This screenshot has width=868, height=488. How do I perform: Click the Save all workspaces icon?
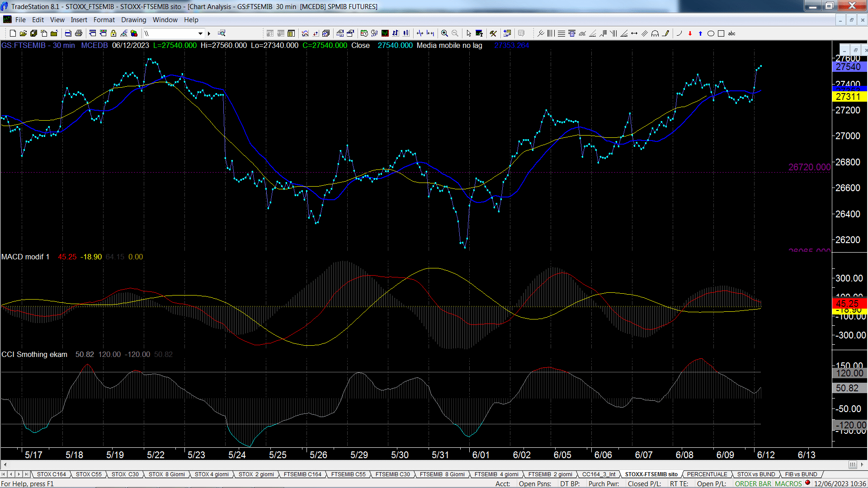tap(33, 33)
